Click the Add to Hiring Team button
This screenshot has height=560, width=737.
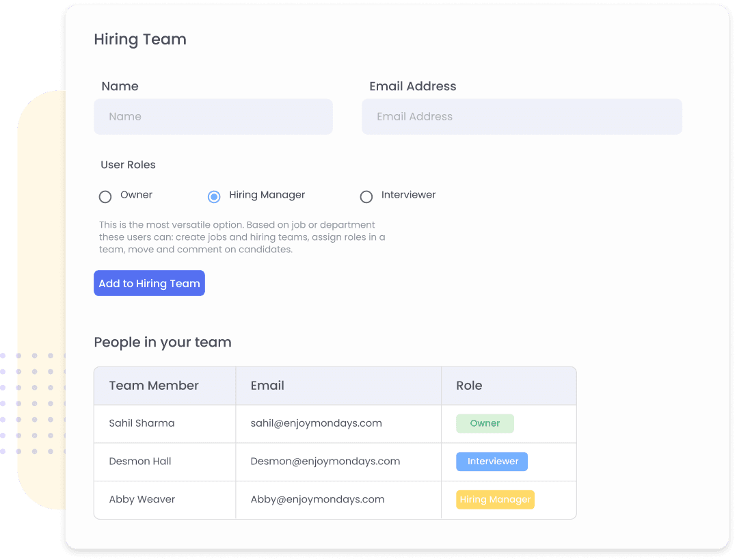150,283
